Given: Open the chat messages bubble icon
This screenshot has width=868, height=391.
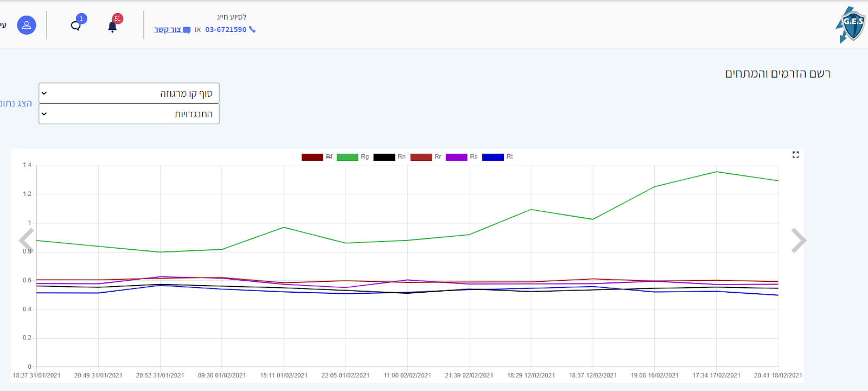Looking at the screenshot, I should pyautogui.click(x=76, y=26).
